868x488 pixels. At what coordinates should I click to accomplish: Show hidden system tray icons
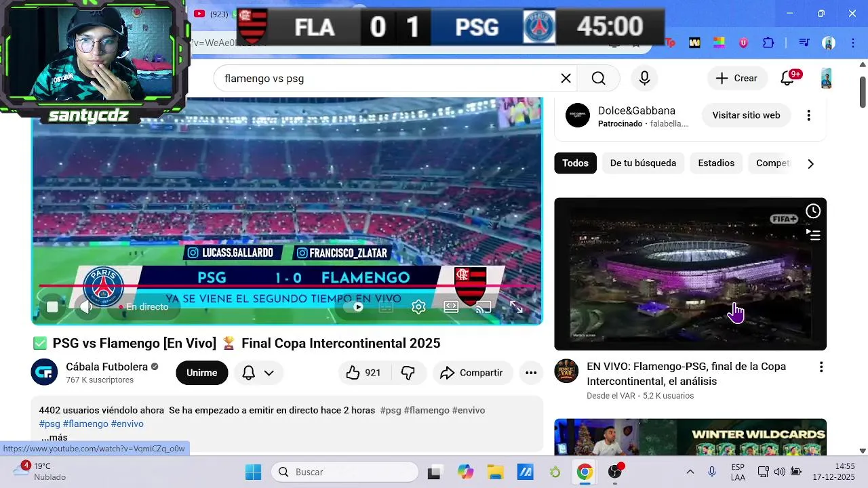(x=690, y=472)
